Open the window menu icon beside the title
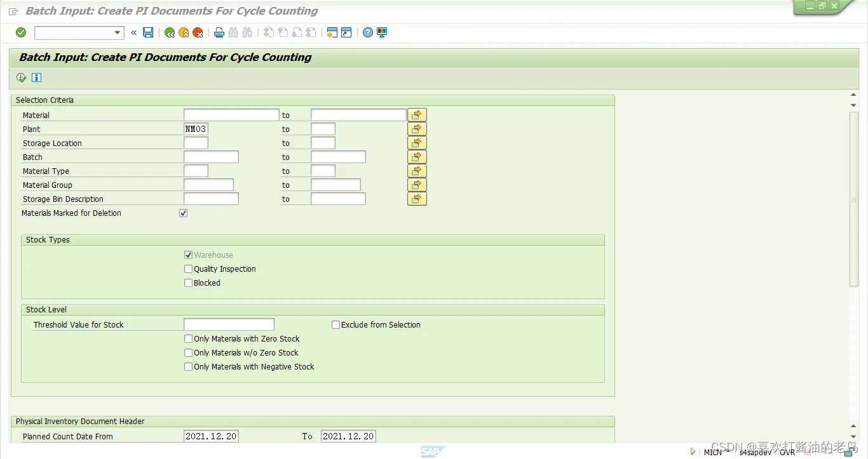 pyautogui.click(x=13, y=11)
